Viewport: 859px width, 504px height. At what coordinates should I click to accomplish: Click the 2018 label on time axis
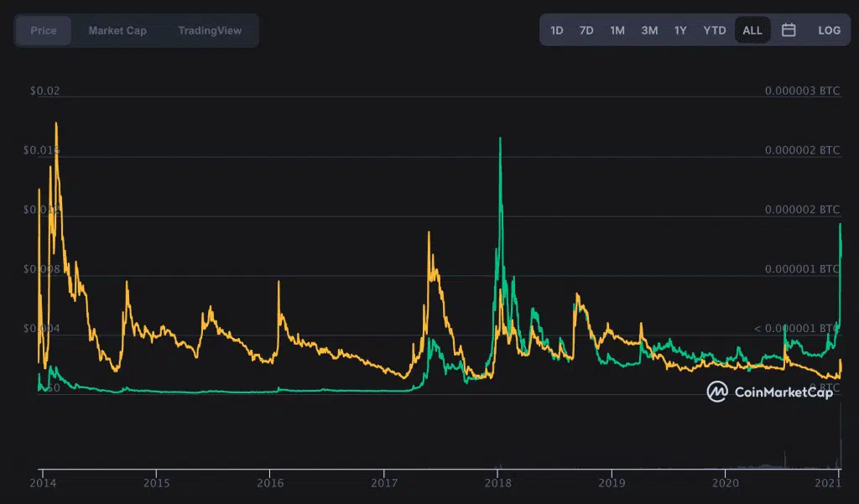[498, 483]
